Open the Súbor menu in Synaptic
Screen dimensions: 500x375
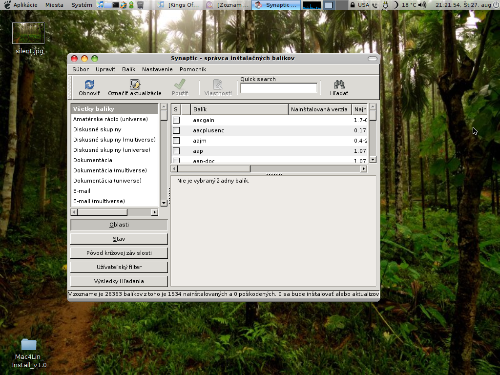81,69
